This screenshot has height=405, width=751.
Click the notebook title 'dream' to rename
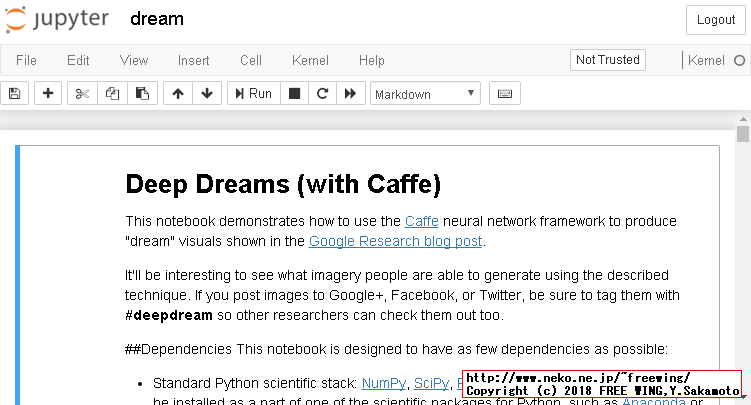[156, 19]
